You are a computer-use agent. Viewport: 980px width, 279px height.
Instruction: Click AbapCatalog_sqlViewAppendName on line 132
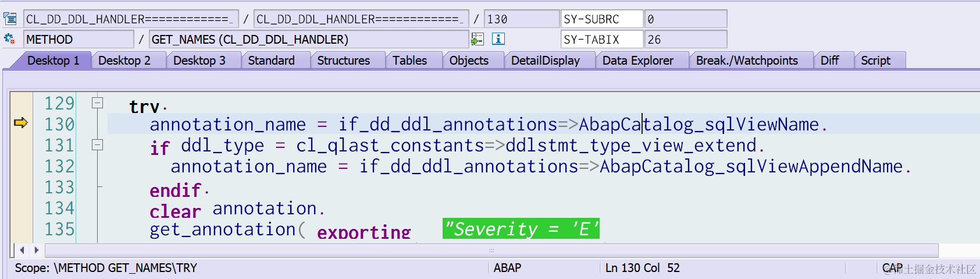[751, 166]
